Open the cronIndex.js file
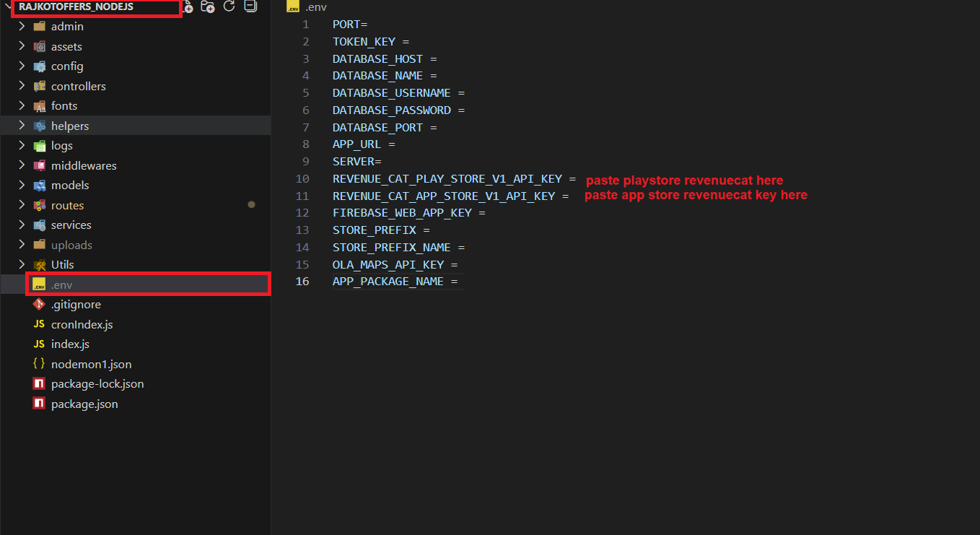Screen dimensions: 980x535 tap(82, 324)
